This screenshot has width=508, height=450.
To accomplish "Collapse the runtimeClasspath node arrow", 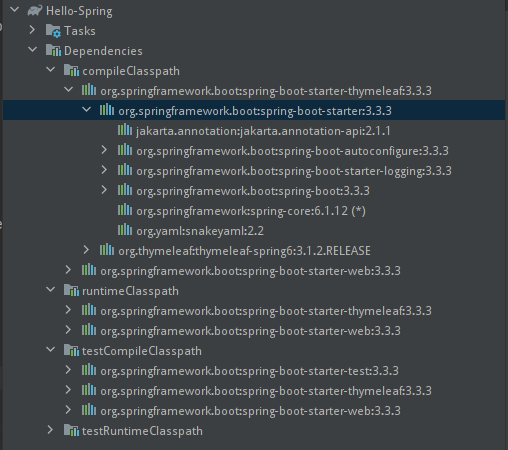I will tap(51, 290).
